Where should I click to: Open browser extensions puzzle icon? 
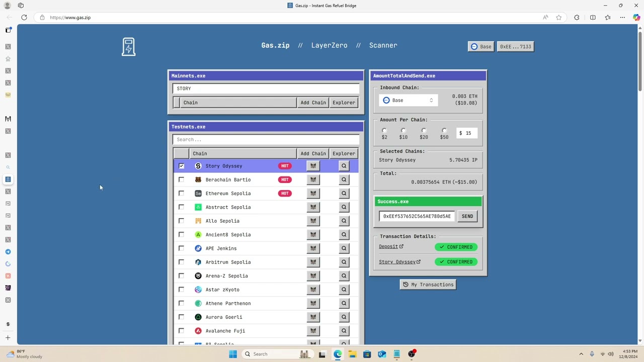click(577, 18)
